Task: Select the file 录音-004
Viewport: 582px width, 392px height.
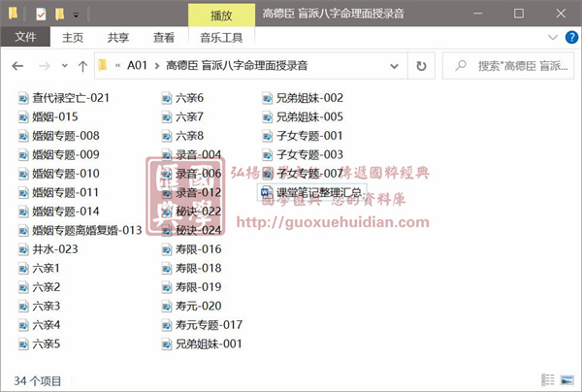Action: [191, 155]
